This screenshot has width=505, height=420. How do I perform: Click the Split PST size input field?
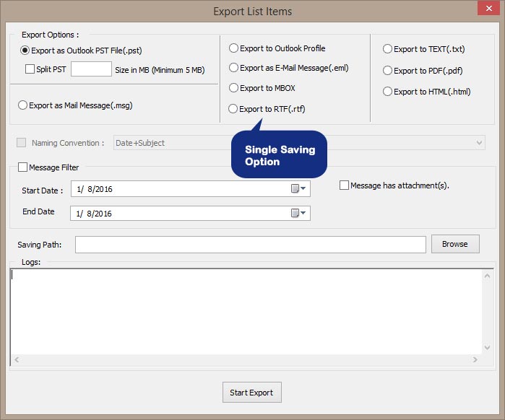(x=91, y=69)
